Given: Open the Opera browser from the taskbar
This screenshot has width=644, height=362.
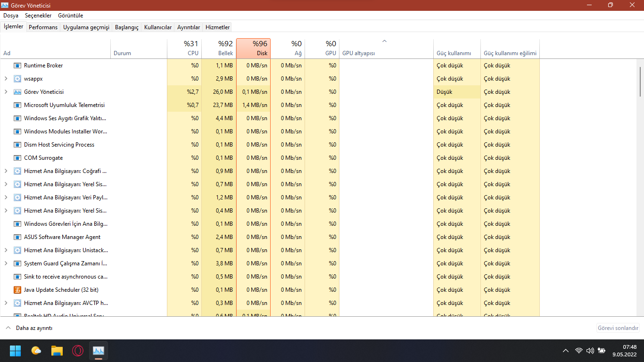Looking at the screenshot, I should pyautogui.click(x=78, y=351).
